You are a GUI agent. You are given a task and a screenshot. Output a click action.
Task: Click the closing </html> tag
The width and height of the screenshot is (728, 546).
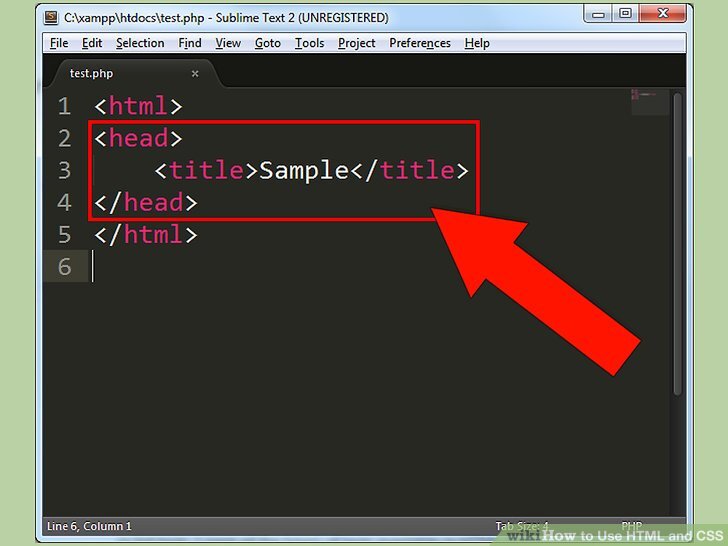(x=146, y=234)
